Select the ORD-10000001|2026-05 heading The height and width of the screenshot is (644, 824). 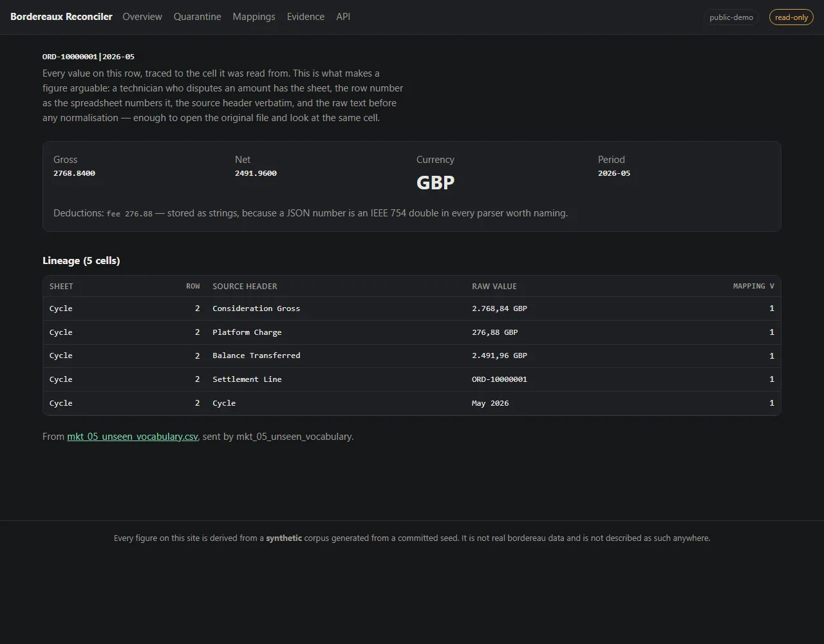pyautogui.click(x=88, y=57)
